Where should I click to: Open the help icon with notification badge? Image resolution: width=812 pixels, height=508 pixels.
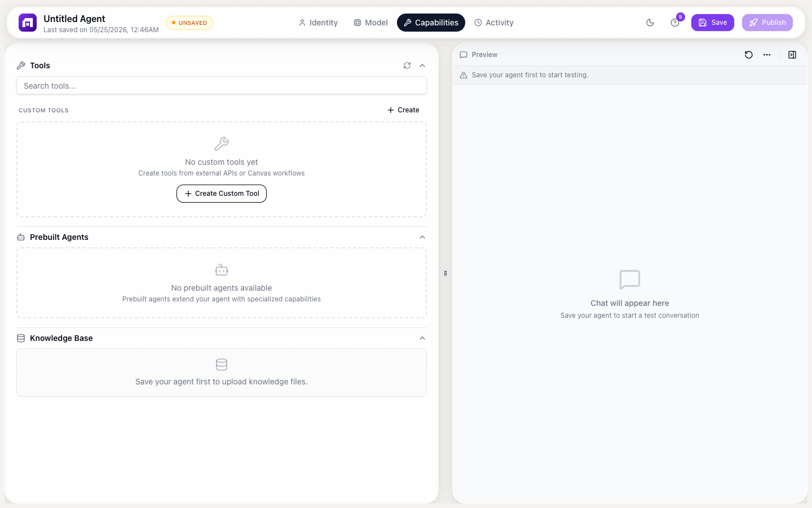[675, 23]
